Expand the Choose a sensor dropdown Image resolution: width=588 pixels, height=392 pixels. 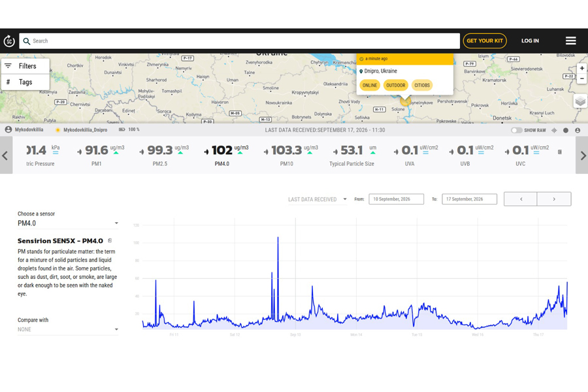[67, 223]
